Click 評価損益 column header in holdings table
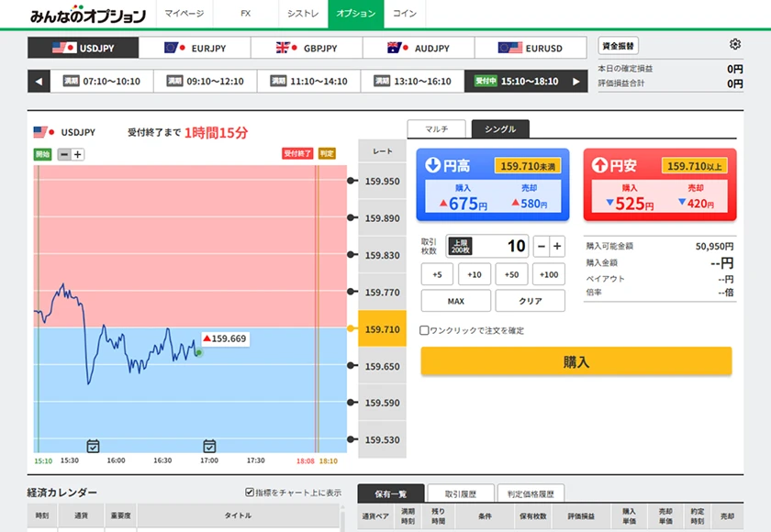The width and height of the screenshot is (771, 532). tap(581, 516)
